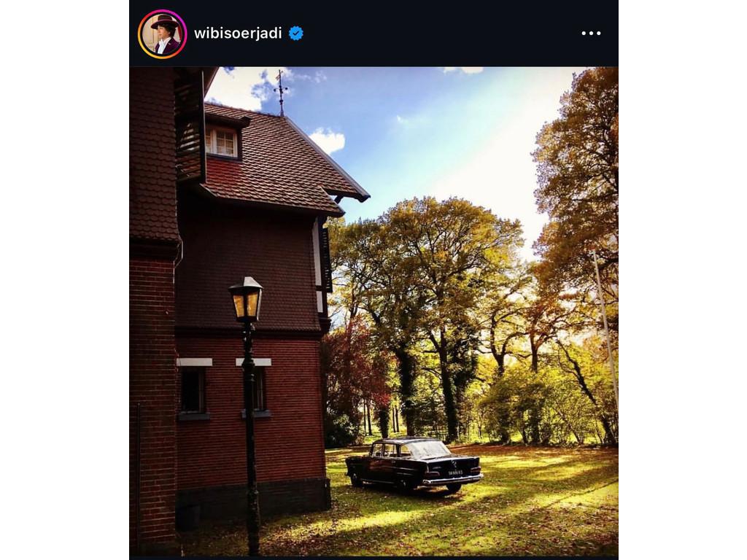Click the car's windshield
The width and height of the screenshot is (747, 560).
tap(426, 450)
